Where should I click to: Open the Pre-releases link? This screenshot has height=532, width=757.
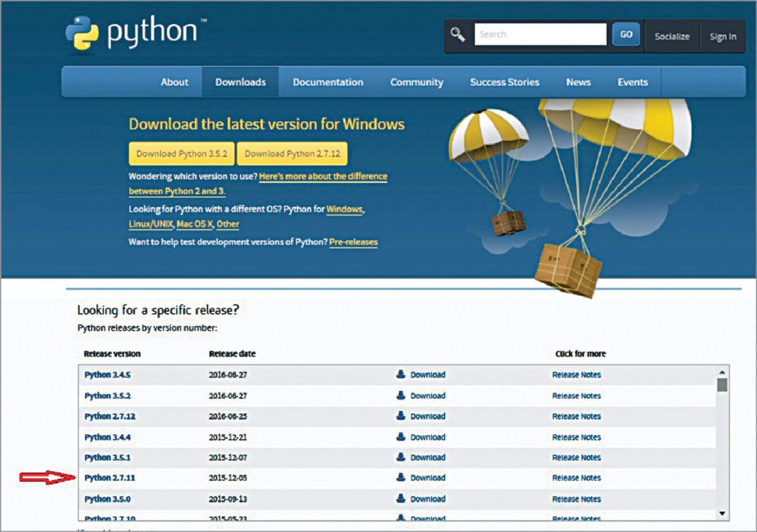point(353,242)
